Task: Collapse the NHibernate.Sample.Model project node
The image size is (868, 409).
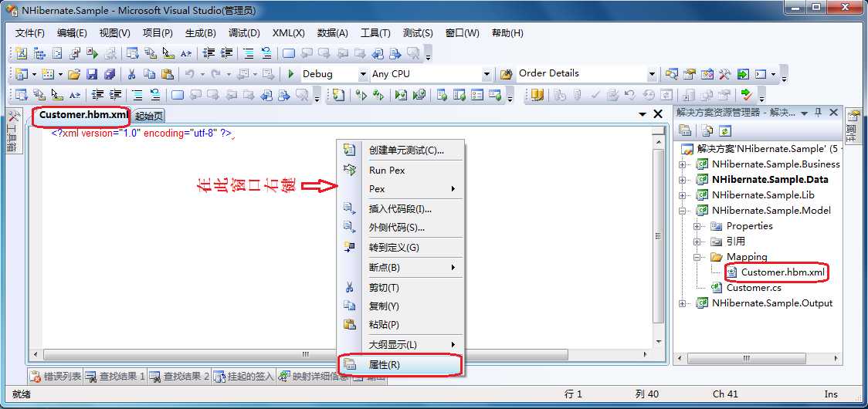Action: (x=682, y=211)
